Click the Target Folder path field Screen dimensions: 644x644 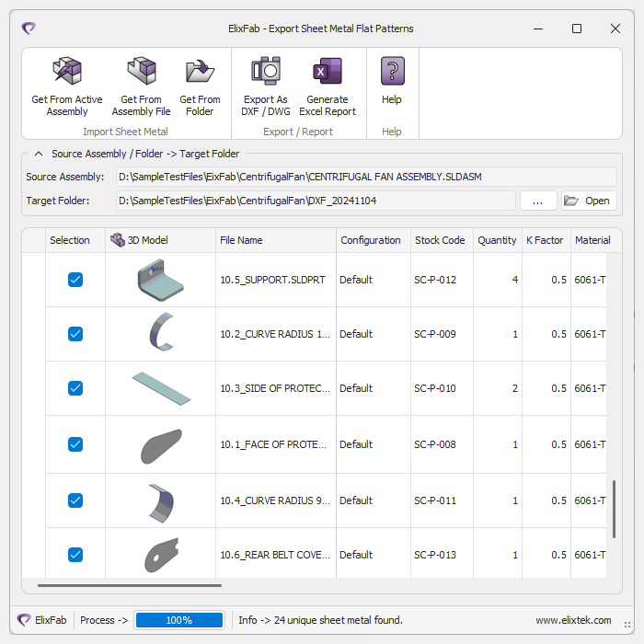point(316,201)
